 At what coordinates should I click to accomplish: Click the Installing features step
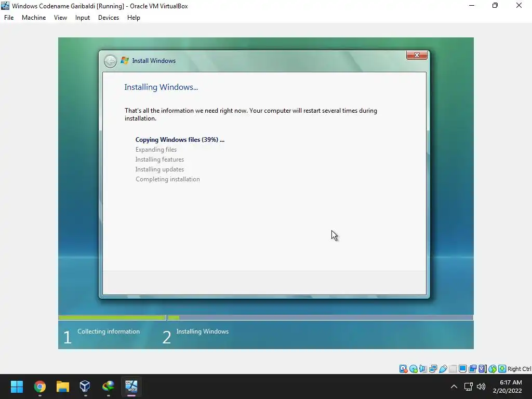(x=159, y=159)
